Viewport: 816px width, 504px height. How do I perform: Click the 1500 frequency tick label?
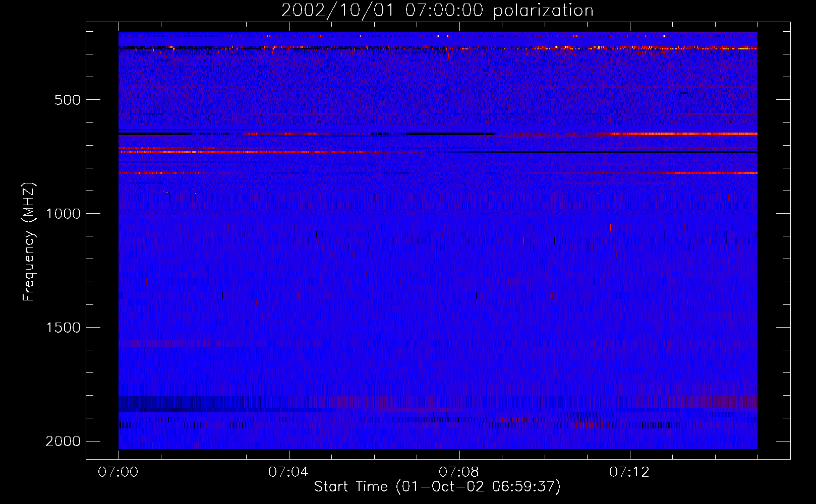pyautogui.click(x=63, y=328)
